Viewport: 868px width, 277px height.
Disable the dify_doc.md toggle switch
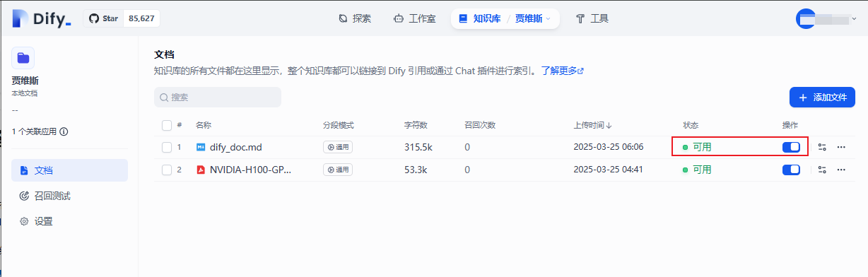click(791, 147)
